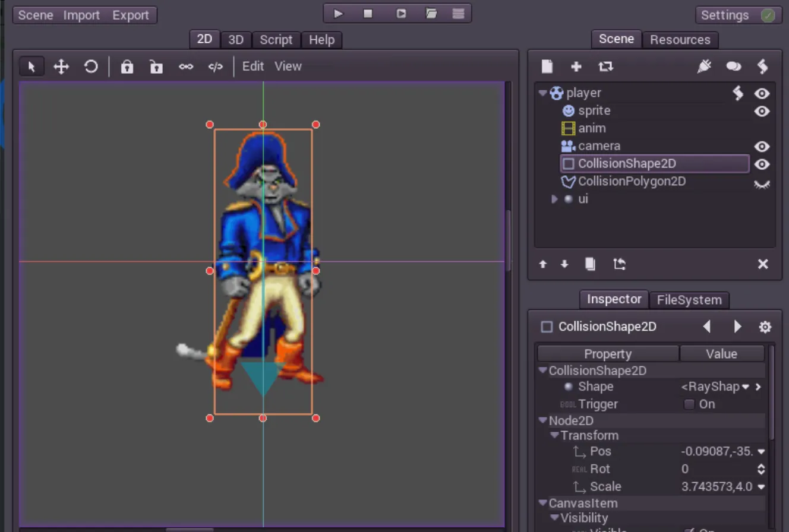
Task: Go to next object in Inspector history
Action: pos(737,327)
